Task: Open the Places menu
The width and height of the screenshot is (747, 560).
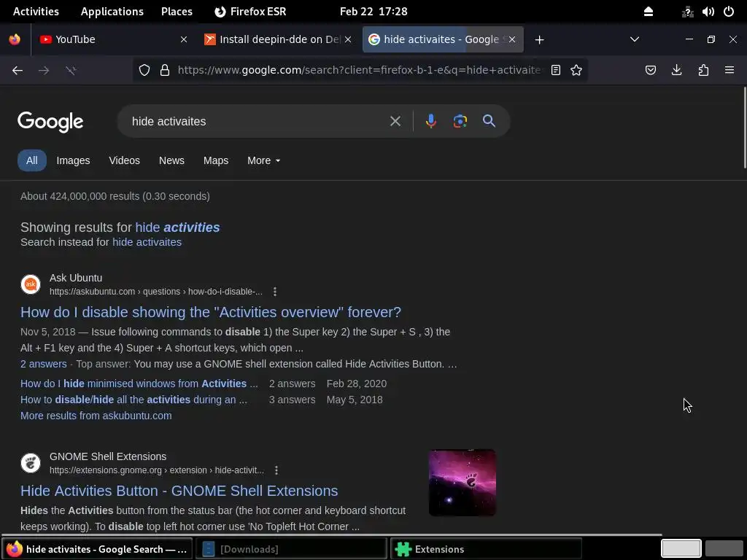Action: pos(177,12)
